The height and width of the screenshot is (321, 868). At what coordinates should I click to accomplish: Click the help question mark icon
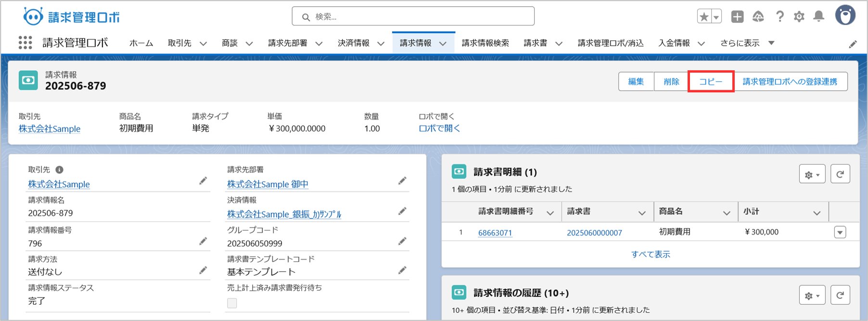click(x=779, y=17)
